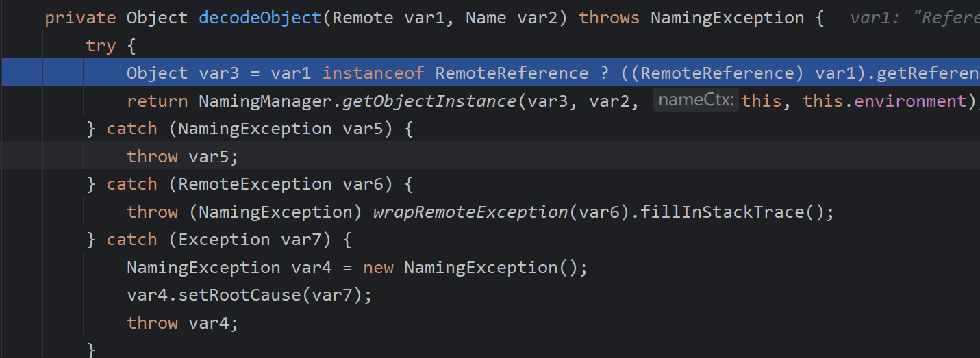Click the decodeObject method name
Image resolution: width=980 pixels, height=358 pixels.
[260, 18]
